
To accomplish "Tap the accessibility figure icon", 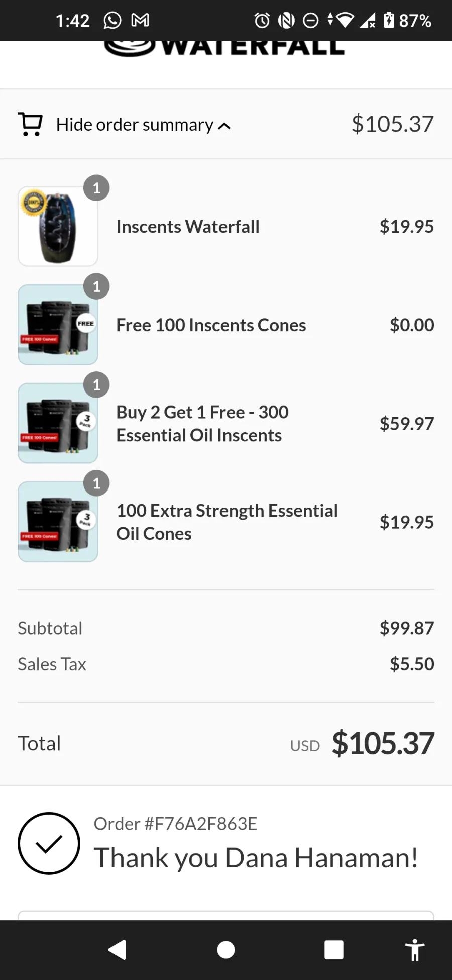I will [415, 950].
